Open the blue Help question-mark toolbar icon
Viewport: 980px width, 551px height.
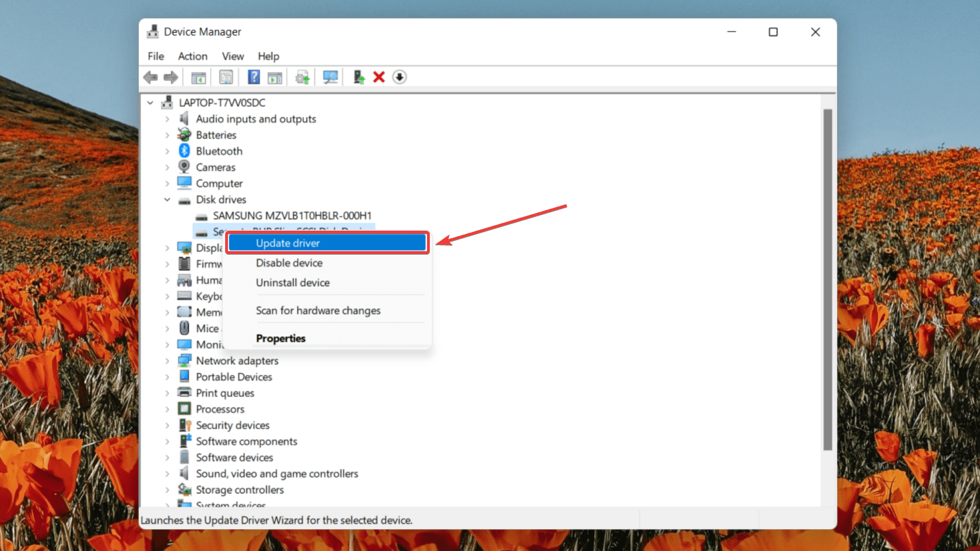click(254, 77)
